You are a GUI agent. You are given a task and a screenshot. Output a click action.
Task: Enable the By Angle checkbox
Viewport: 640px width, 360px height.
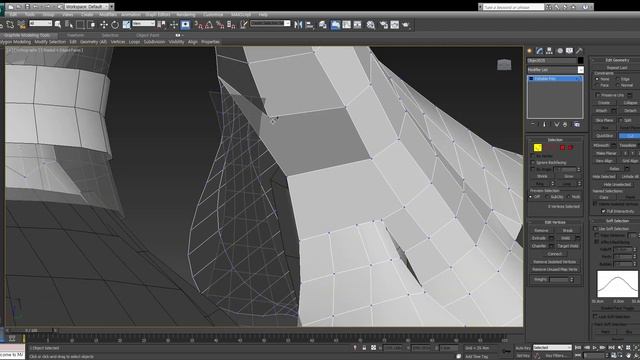coord(533,169)
